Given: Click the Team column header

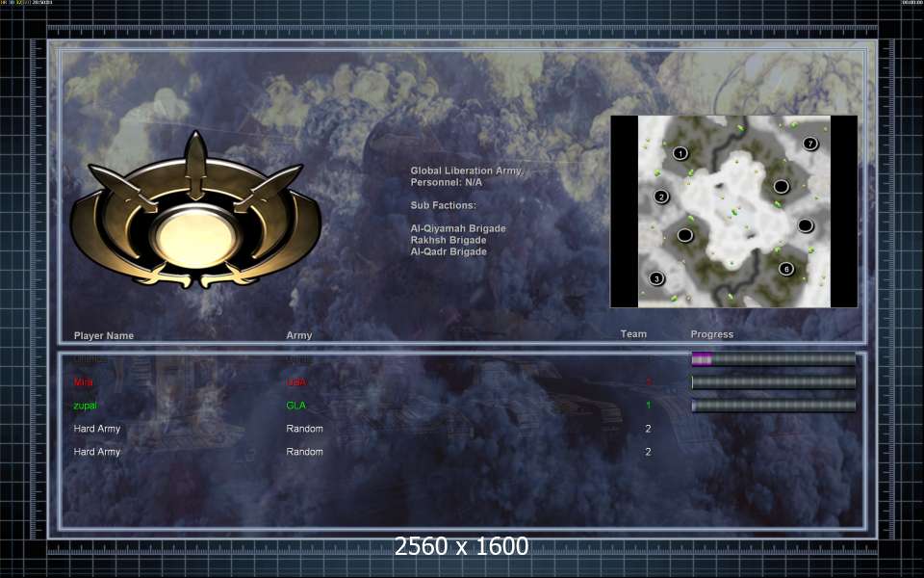Looking at the screenshot, I should (633, 334).
